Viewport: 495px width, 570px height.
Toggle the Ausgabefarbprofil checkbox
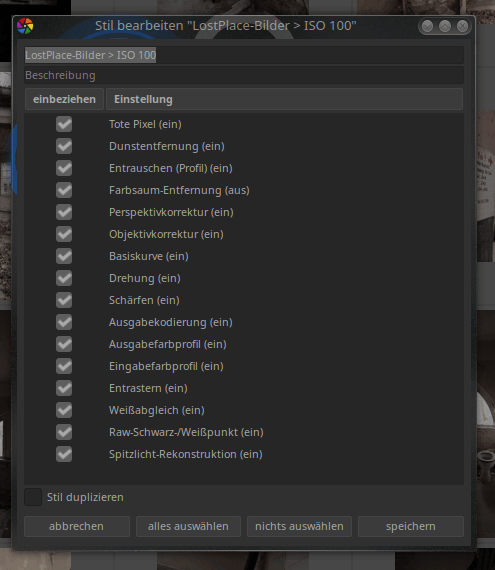pos(64,344)
